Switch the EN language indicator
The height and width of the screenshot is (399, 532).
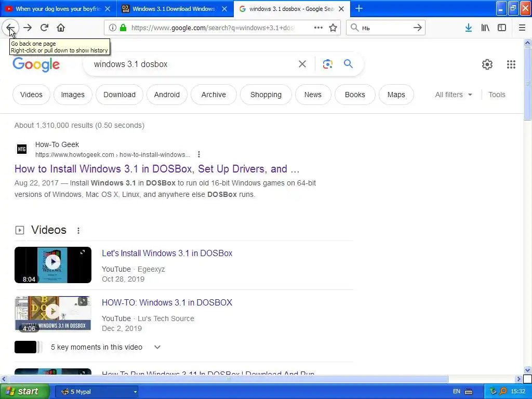[x=457, y=392]
